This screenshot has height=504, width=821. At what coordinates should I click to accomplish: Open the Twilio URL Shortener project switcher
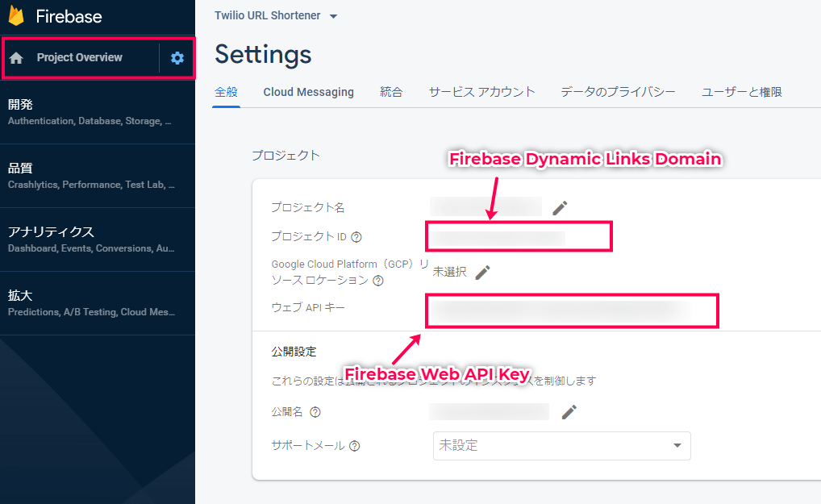click(x=276, y=15)
